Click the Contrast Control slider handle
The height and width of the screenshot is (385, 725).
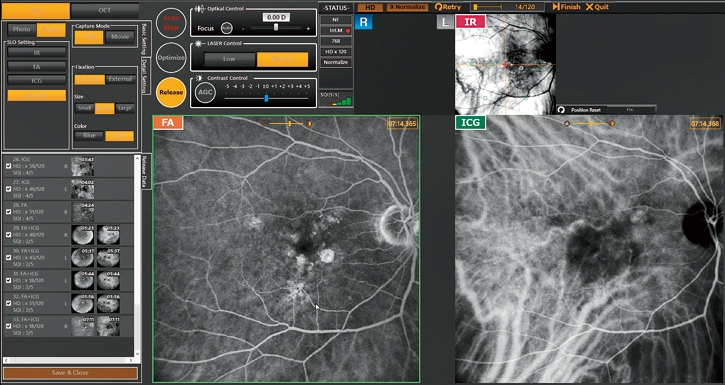[x=266, y=98]
